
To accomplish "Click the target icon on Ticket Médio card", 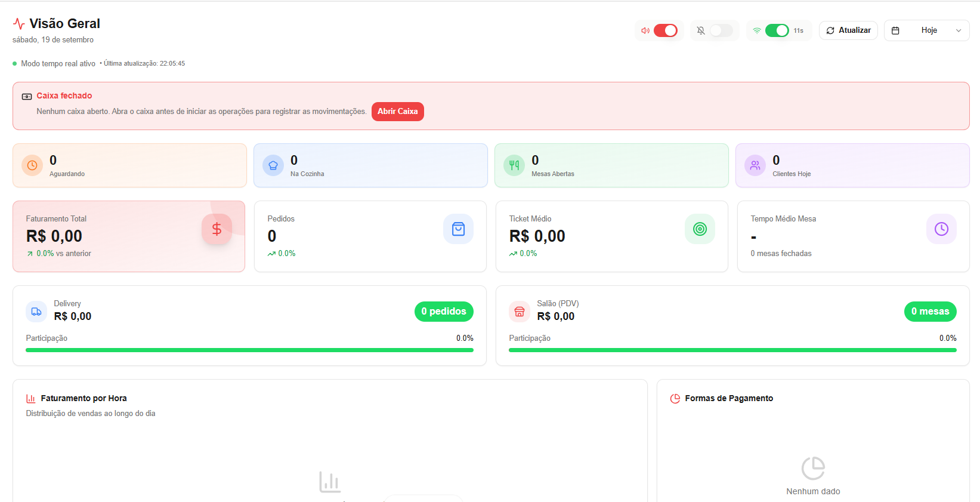I will 700,229.
